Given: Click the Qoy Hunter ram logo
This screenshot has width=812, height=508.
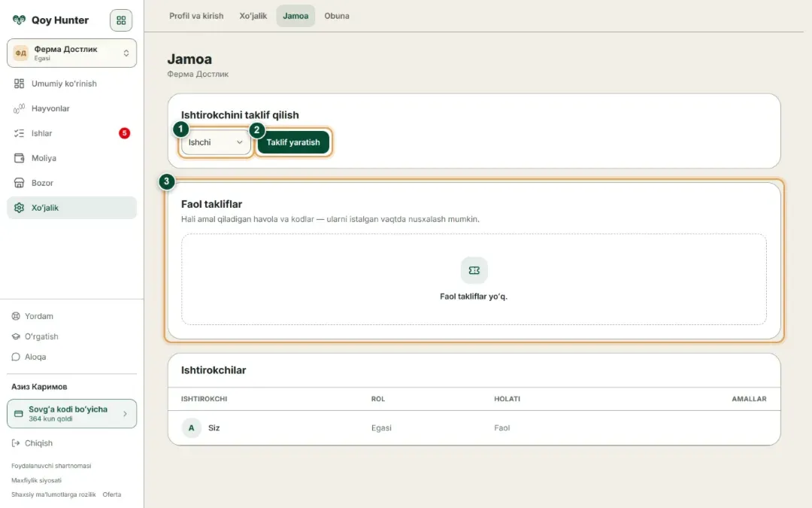Looking at the screenshot, I should tap(19, 20).
